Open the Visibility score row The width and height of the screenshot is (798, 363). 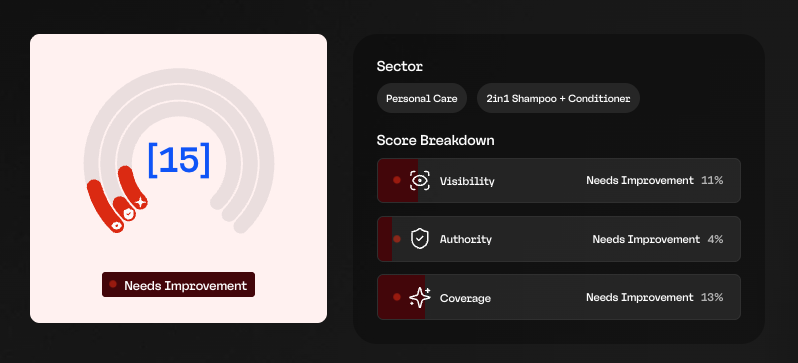[x=559, y=181]
